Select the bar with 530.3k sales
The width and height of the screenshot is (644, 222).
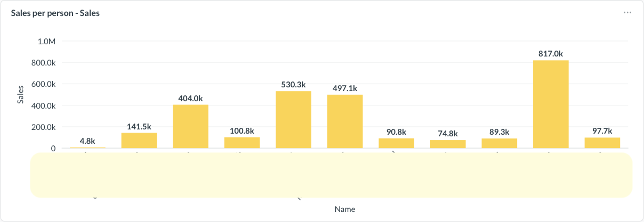click(x=293, y=120)
